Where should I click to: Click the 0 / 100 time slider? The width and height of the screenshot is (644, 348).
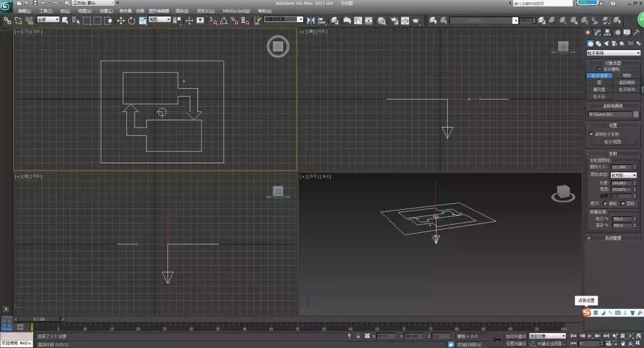tap(40, 319)
